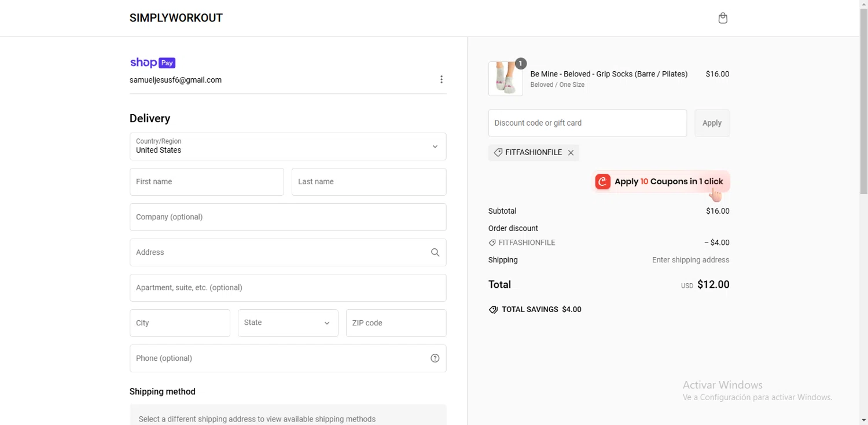
Task: Click the FITFASHIONFILE discount tag icon
Action: 498,153
